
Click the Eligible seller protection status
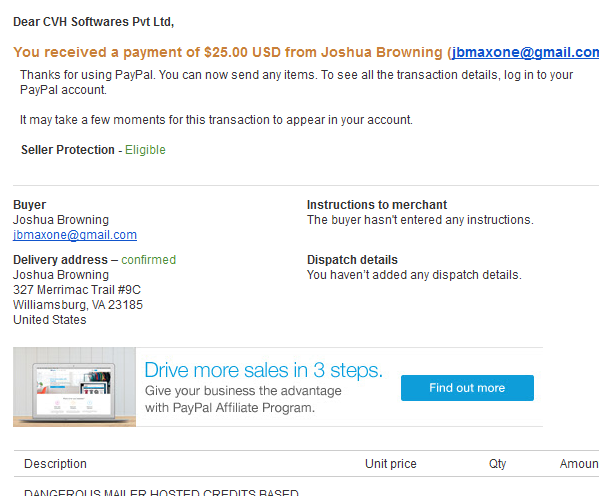[x=145, y=150]
